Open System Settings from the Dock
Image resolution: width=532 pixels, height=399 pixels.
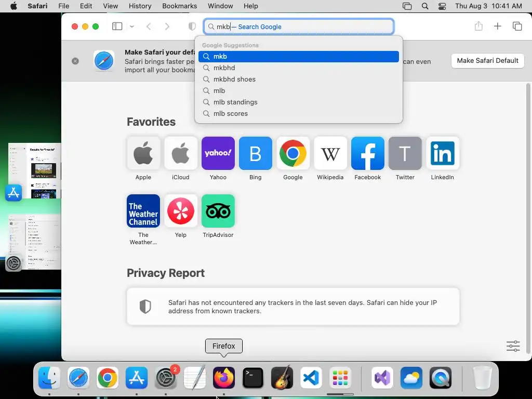(166, 378)
